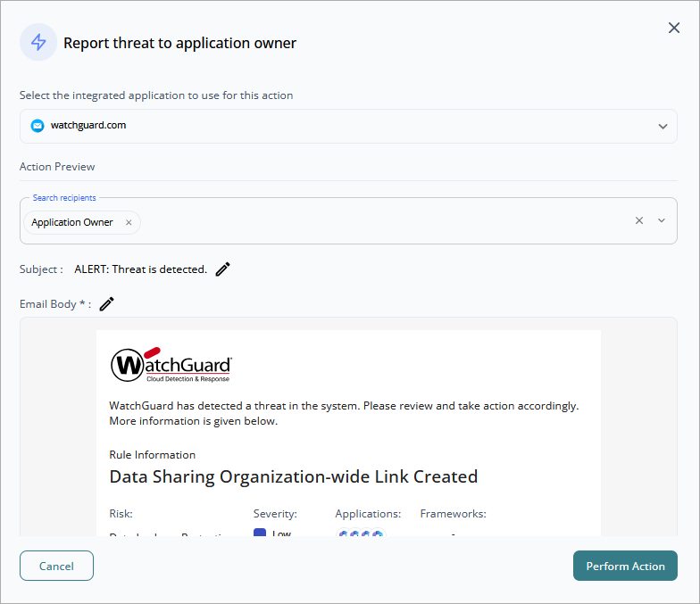Clear all recipients with the X icon
The image size is (700, 604).
[x=639, y=220]
